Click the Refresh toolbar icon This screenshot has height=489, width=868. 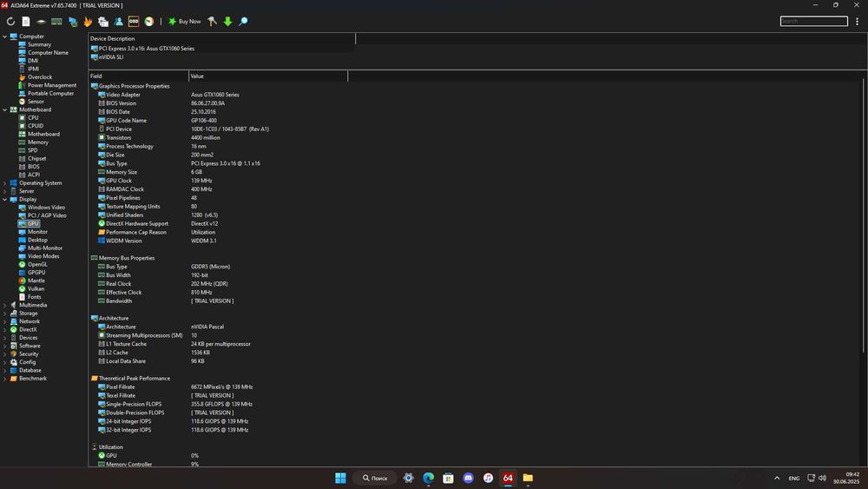click(10, 22)
